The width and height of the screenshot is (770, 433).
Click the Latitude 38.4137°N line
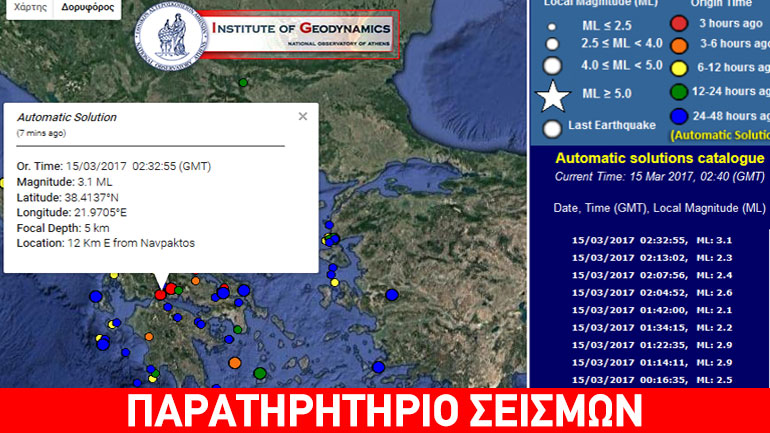pyautogui.click(x=67, y=197)
